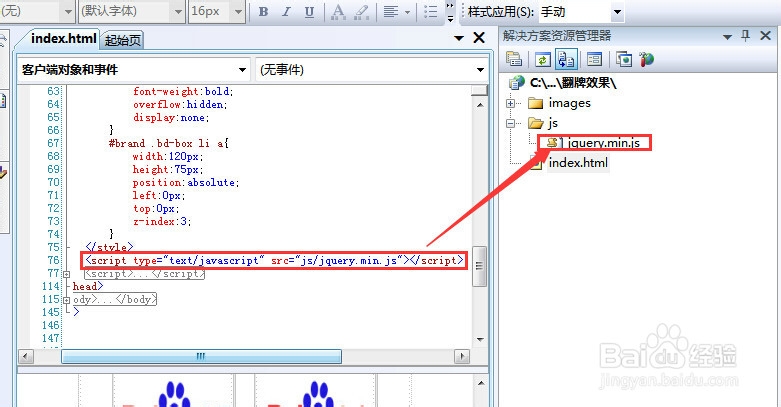Expand the images folder node
This screenshot has width=781, height=407.
(x=510, y=104)
